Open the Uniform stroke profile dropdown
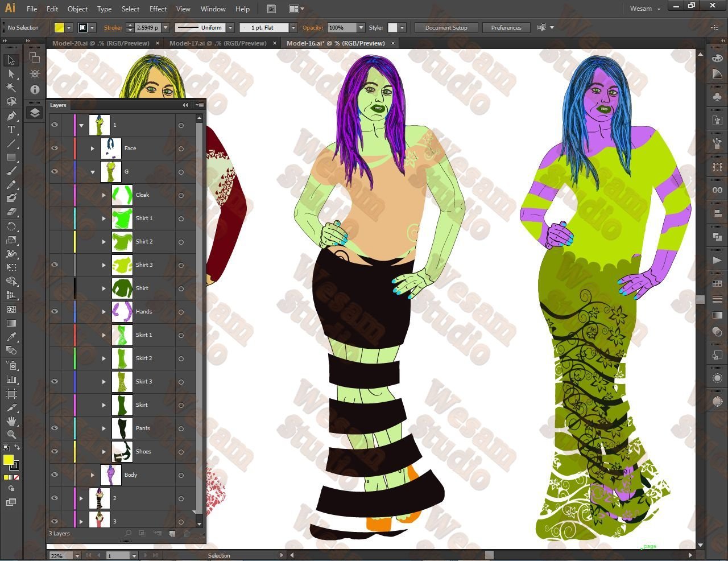This screenshot has height=561, width=728. (230, 27)
